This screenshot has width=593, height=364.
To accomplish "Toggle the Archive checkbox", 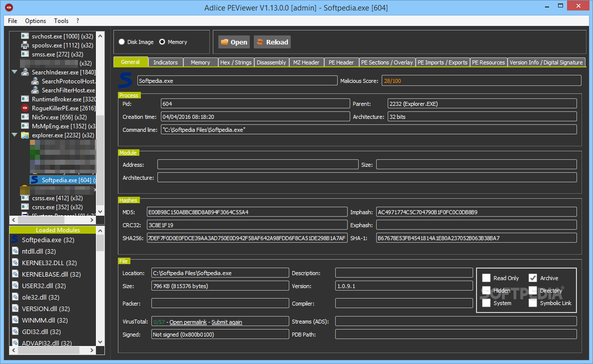I will [533, 278].
